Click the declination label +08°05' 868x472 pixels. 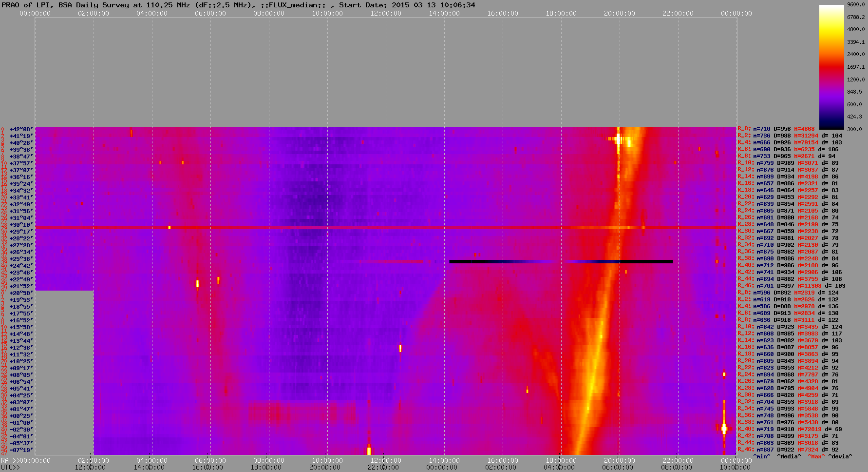pos(21,375)
